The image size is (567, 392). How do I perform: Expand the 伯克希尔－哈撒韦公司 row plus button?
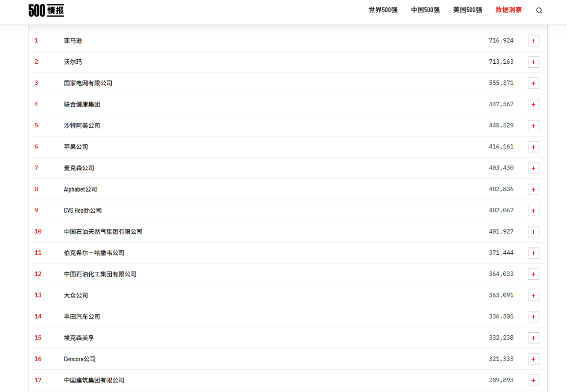[533, 253]
